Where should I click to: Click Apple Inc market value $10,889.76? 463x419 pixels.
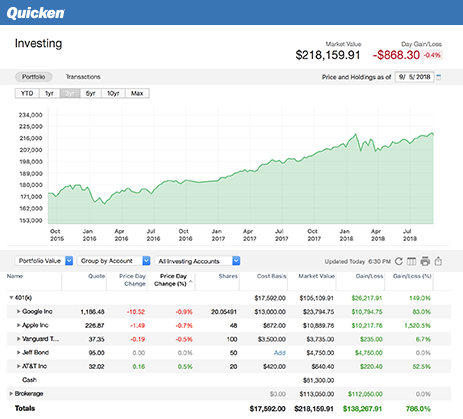318,326
